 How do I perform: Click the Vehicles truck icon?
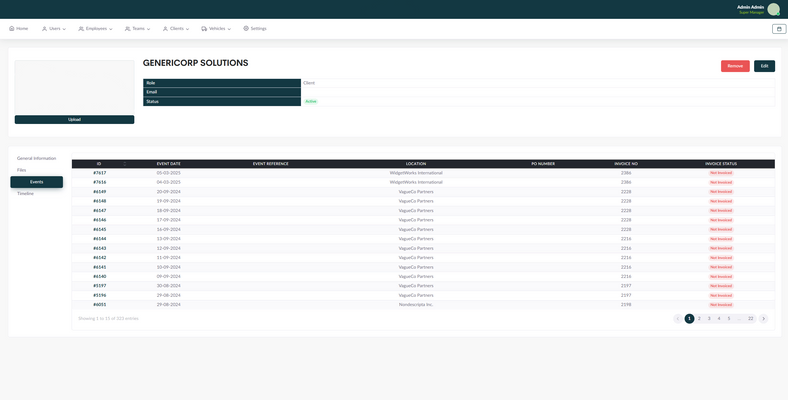(x=204, y=29)
